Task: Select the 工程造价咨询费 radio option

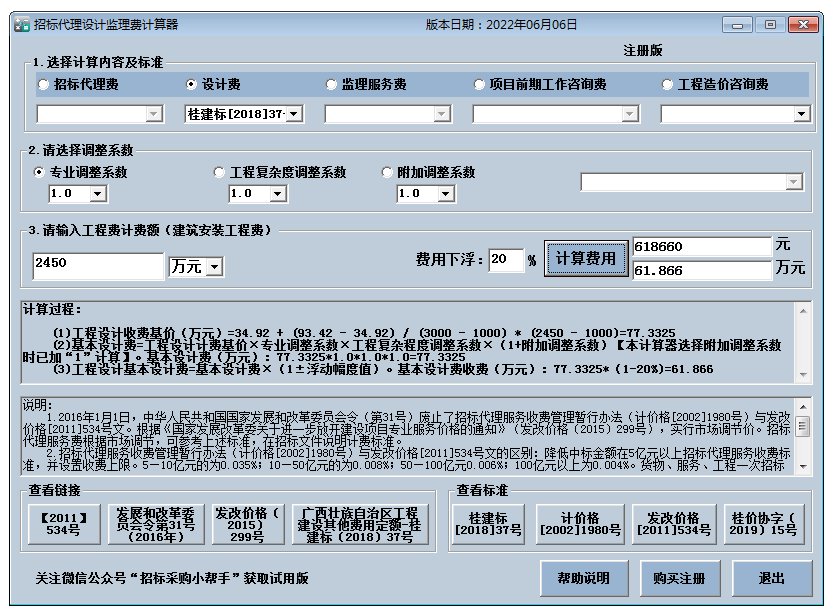Action: (666, 84)
